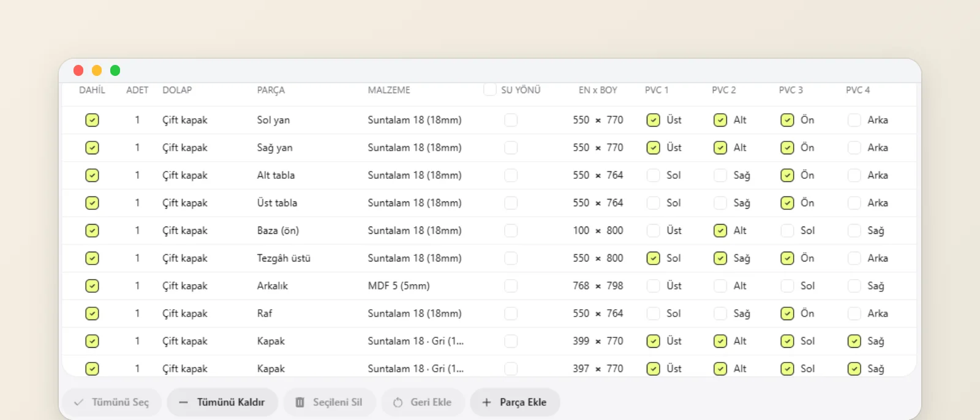The image size is (980, 420).
Task: Uncheck PVC 4 Sağ for 399 × 770 Kapak
Action: 854,341
